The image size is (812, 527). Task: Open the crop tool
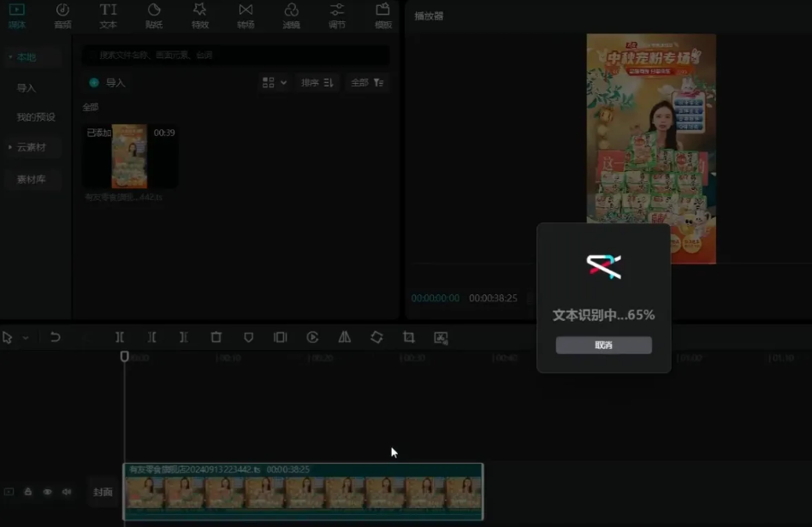[409, 338]
